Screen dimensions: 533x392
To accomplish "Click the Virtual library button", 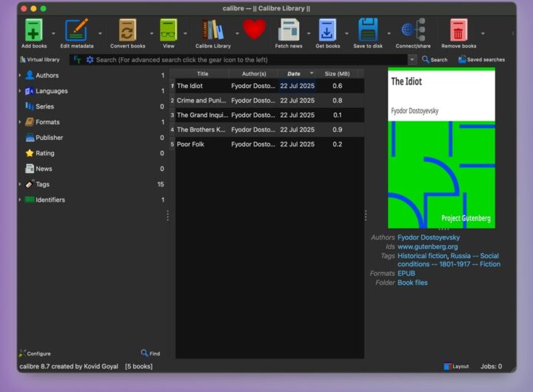I will click(40, 59).
